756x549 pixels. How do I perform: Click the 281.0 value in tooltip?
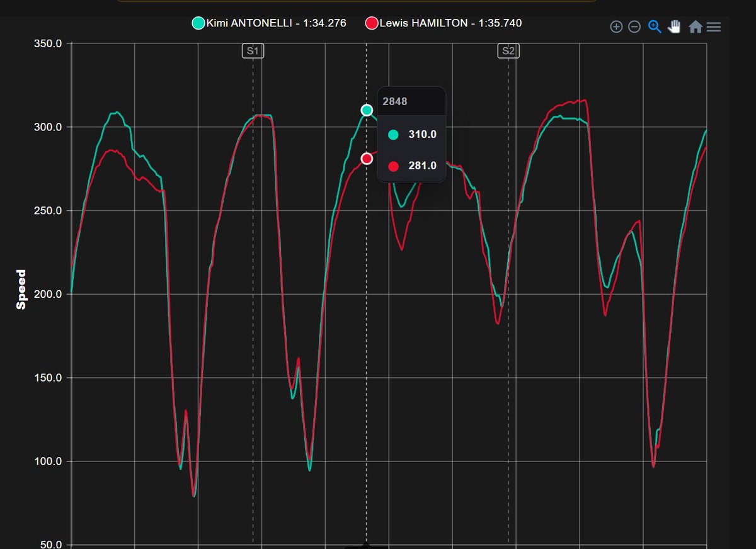pos(422,166)
